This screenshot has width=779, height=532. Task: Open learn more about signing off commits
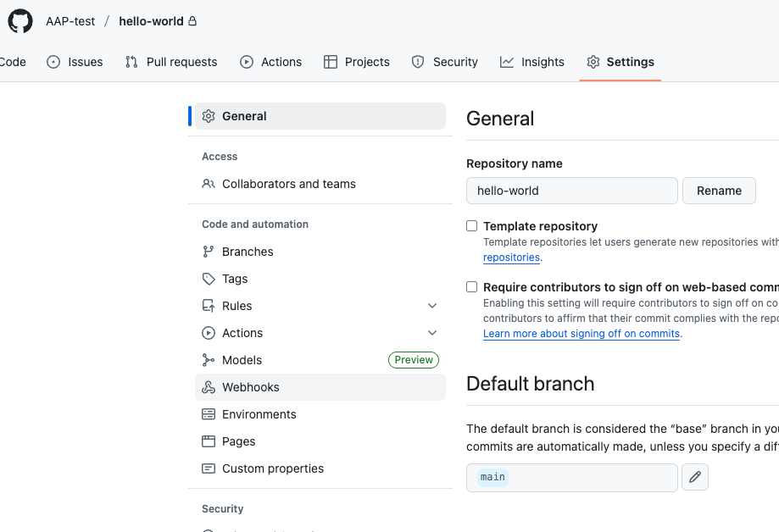click(581, 334)
